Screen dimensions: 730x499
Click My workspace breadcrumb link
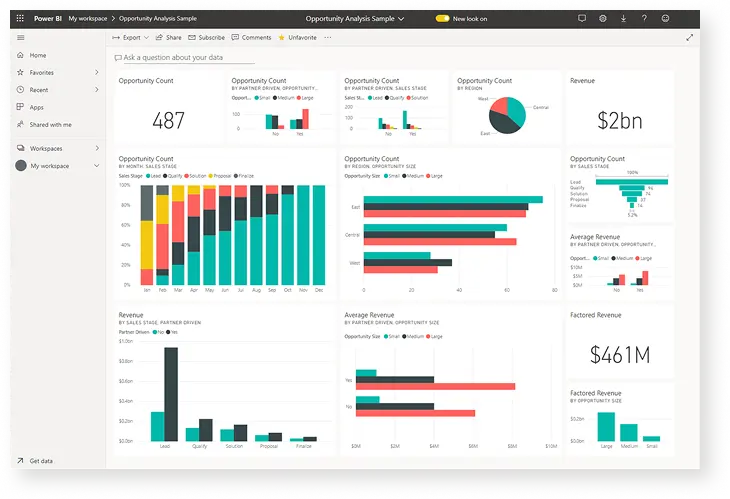tap(88, 19)
